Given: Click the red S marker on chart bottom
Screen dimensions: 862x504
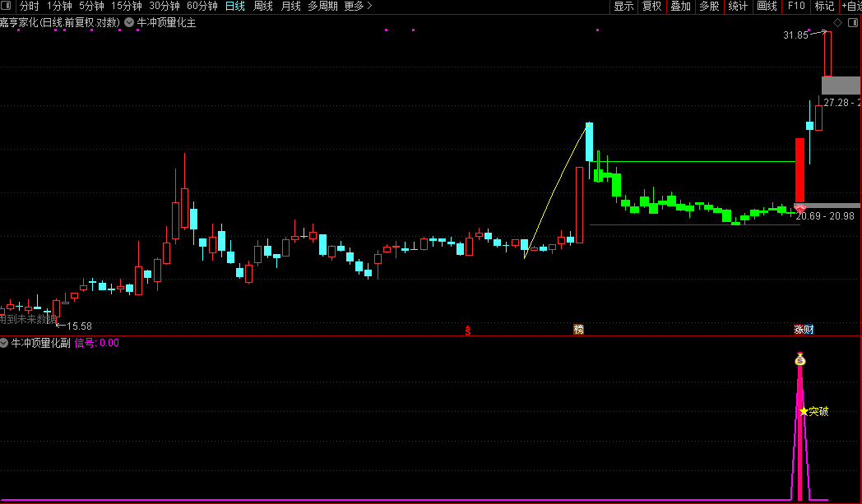Looking at the screenshot, I should (x=468, y=330).
